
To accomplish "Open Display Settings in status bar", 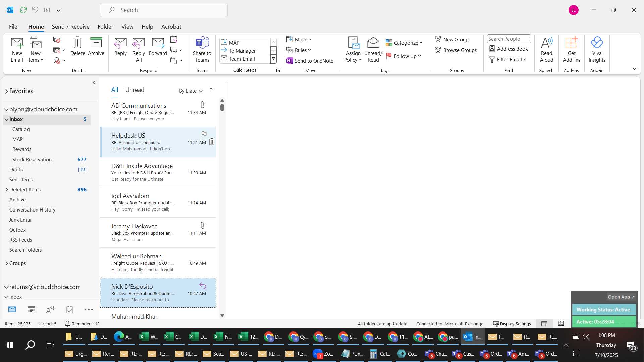I will pos(512,324).
